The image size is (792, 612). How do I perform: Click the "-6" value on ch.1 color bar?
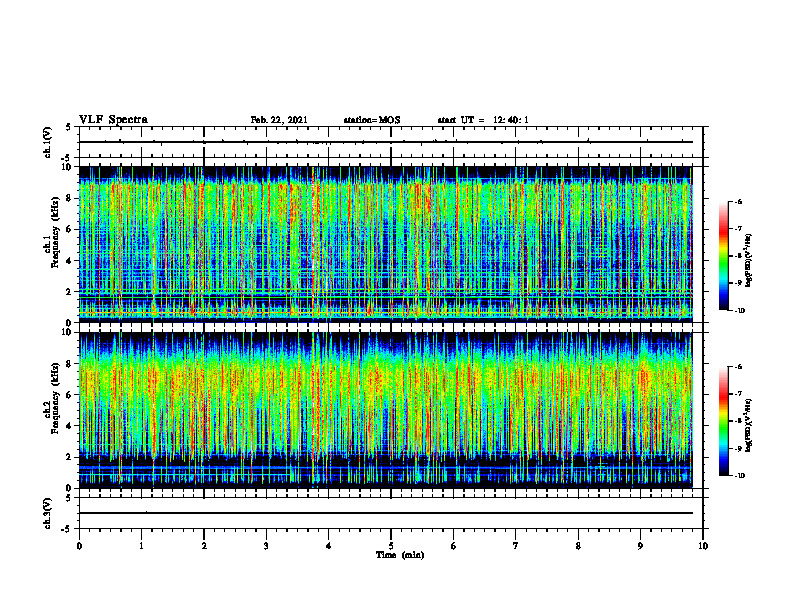click(x=738, y=202)
